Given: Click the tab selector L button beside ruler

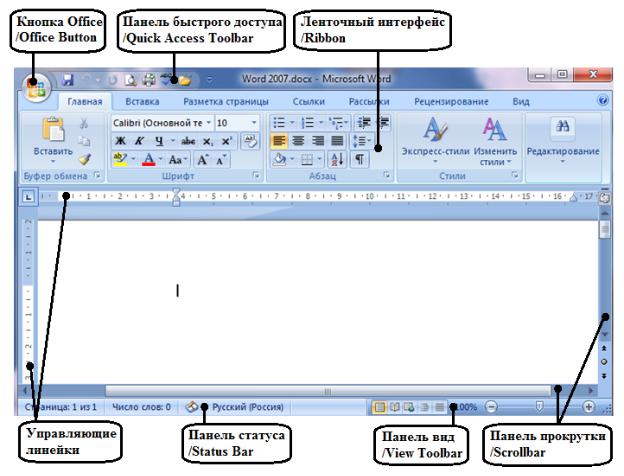Looking at the screenshot, I should click(28, 197).
